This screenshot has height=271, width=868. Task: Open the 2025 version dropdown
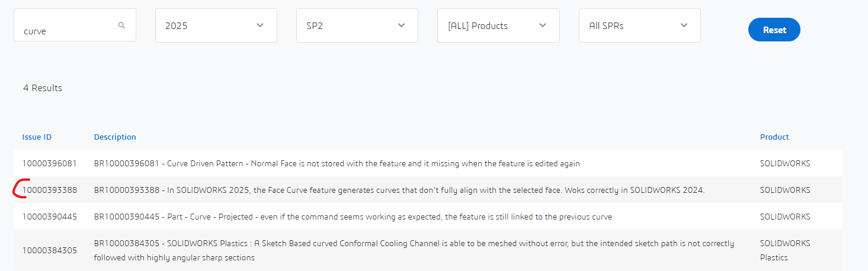tap(216, 25)
